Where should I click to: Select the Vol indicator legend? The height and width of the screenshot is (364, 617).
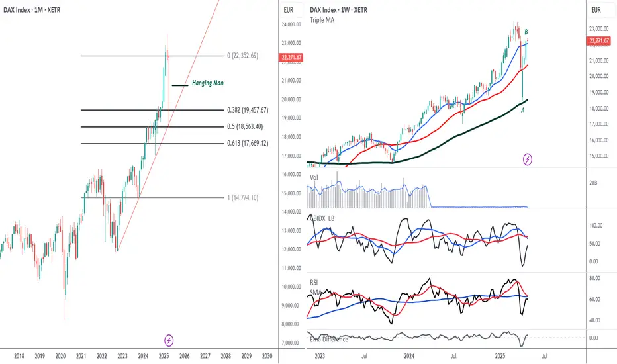[314, 178]
